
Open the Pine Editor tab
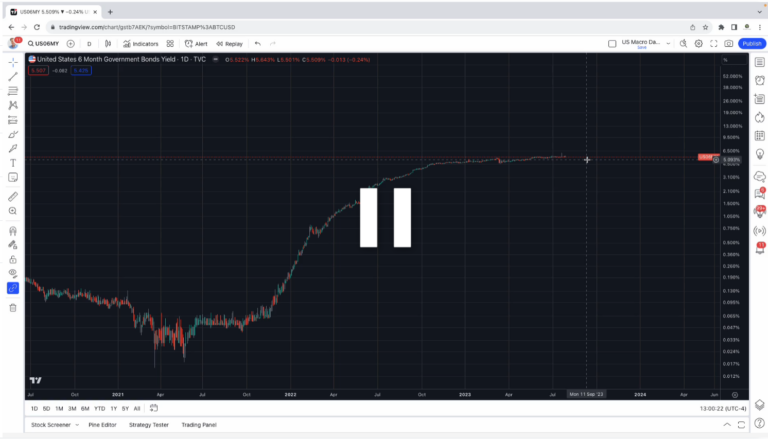tap(102, 425)
